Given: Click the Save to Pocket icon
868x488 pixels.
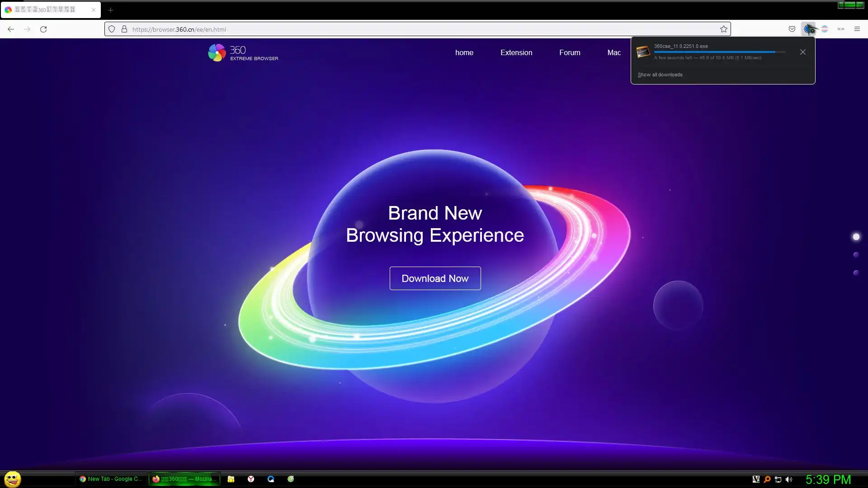Looking at the screenshot, I should tap(792, 29).
